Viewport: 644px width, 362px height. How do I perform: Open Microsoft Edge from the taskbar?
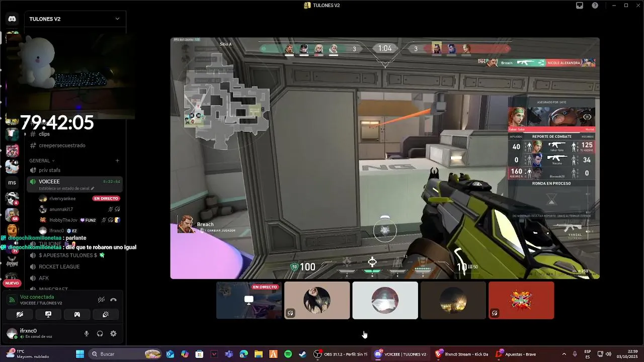[x=244, y=354]
